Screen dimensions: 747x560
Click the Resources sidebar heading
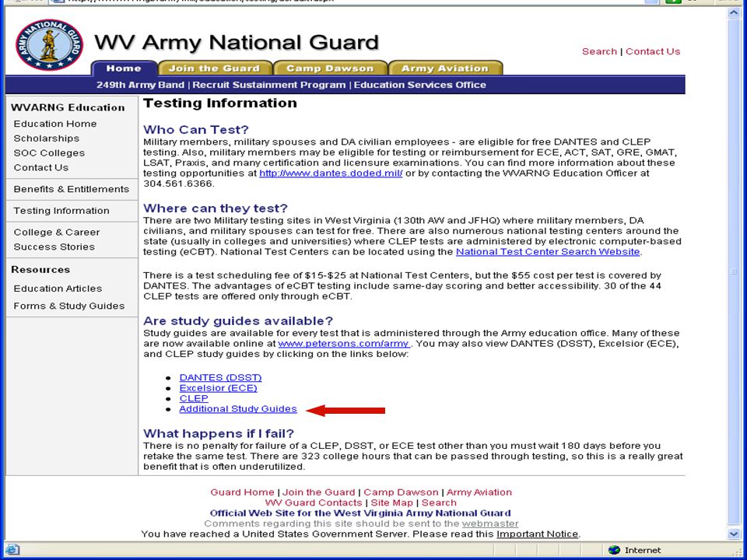[x=40, y=270]
